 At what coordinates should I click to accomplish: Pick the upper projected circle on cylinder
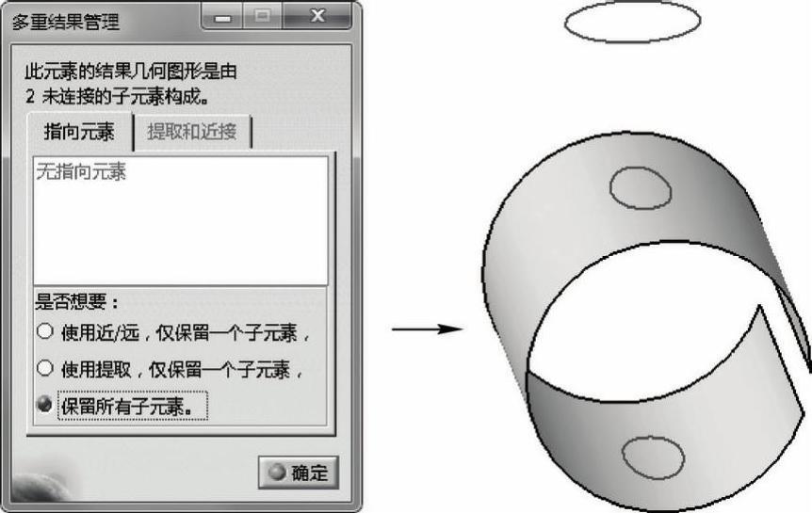(x=641, y=188)
